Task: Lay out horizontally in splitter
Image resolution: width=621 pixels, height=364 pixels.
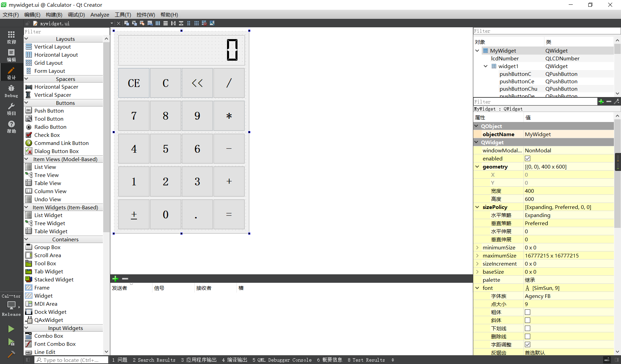Action: click(173, 23)
